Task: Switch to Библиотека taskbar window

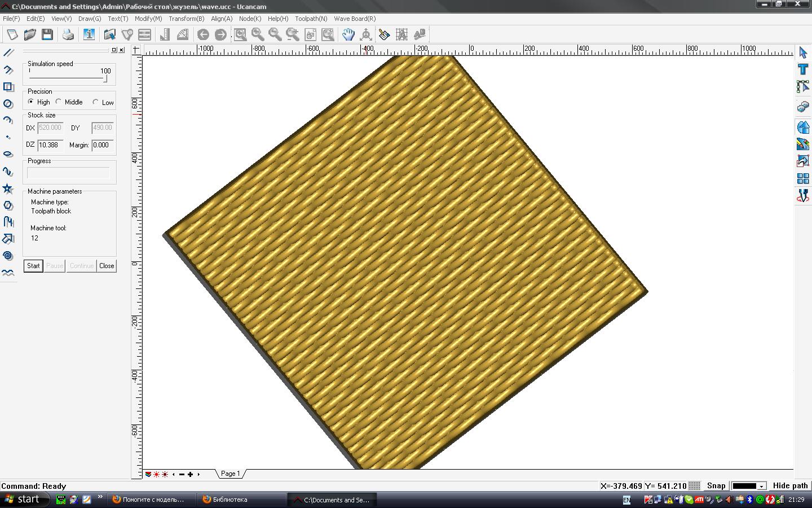Action: coord(241,500)
